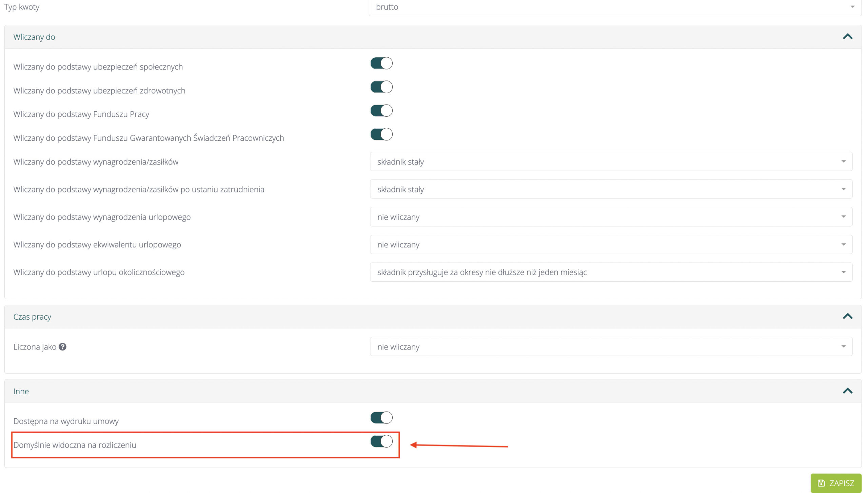Click the Wliczany do section header title
Image resolution: width=868 pixels, height=493 pixels.
pos(34,37)
